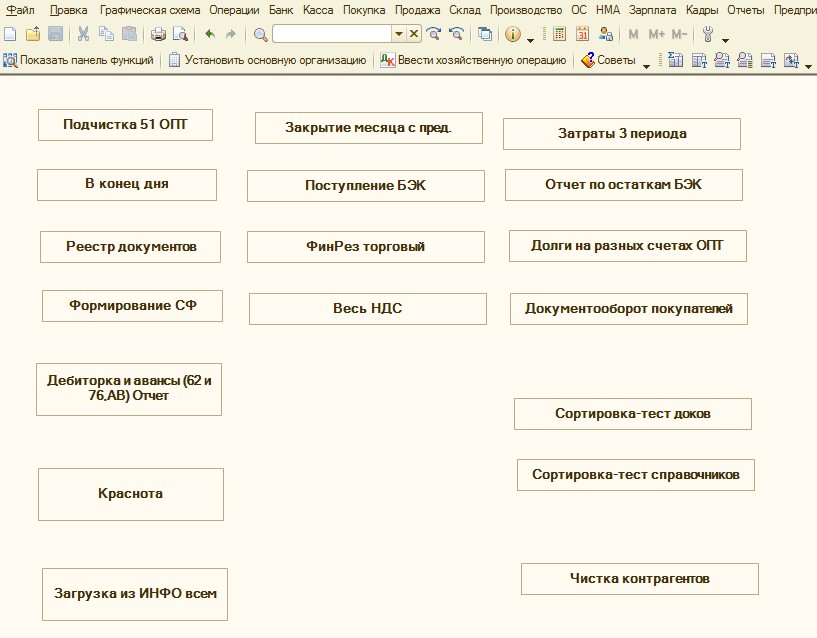Click the New document icon
Screen dimensions: 817x638
click(x=10, y=34)
